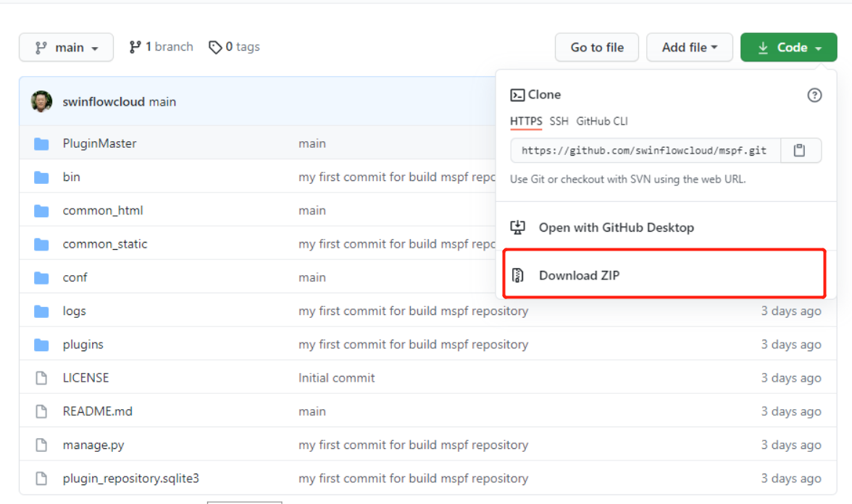The width and height of the screenshot is (852, 504).
Task: Open the plugin_repository.sqlite3 file
Action: pos(131,479)
